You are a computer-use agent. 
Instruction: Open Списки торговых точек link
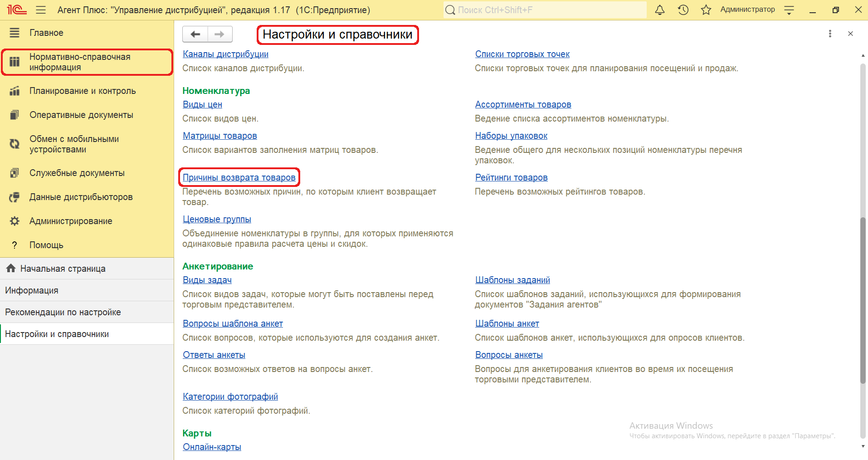click(x=522, y=54)
